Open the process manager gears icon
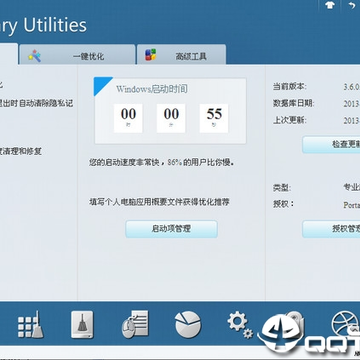 240,325
